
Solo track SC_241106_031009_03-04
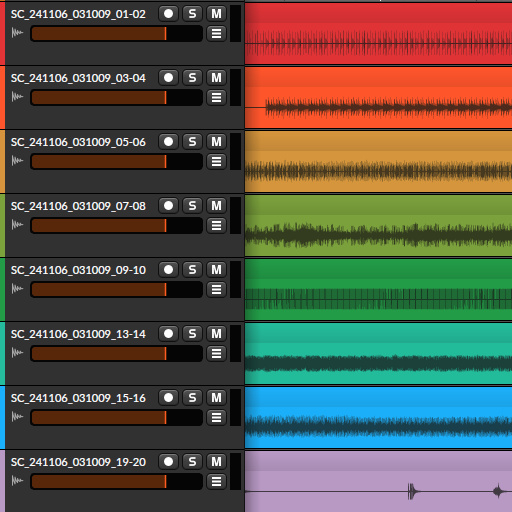192,78
